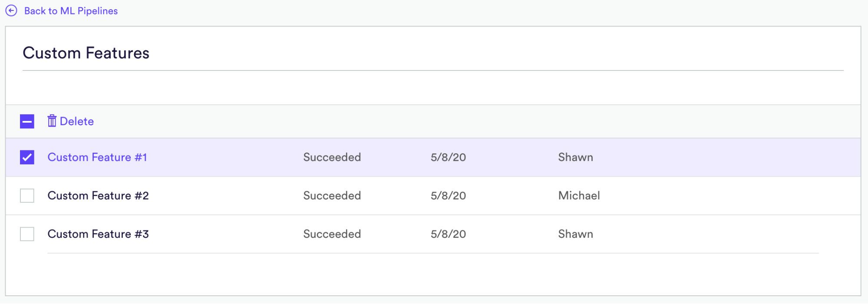The image size is (868, 304).
Task: Click the 5/8/20 date in Custom Feature #2 row
Action: [x=449, y=196]
